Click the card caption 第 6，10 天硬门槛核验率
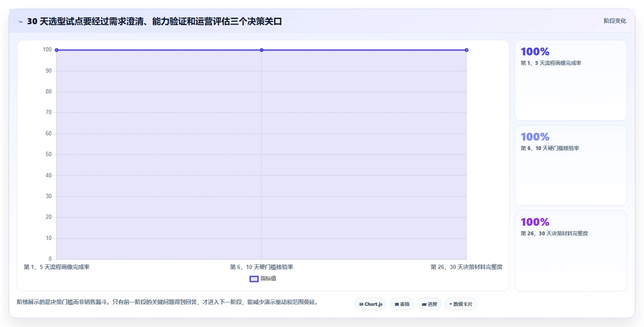Screen dimensions: 644x327 point(550,148)
